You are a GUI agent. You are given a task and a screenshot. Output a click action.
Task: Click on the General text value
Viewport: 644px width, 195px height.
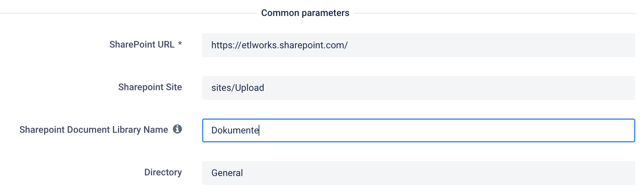point(227,173)
